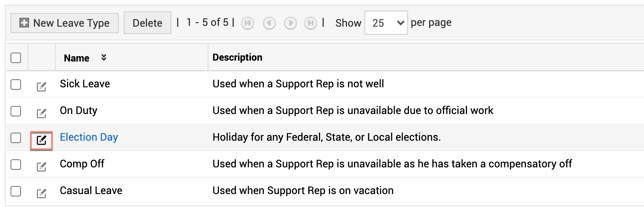Check the Sick Leave row checkbox
Image resolution: width=644 pixels, height=207 pixels.
tap(16, 84)
